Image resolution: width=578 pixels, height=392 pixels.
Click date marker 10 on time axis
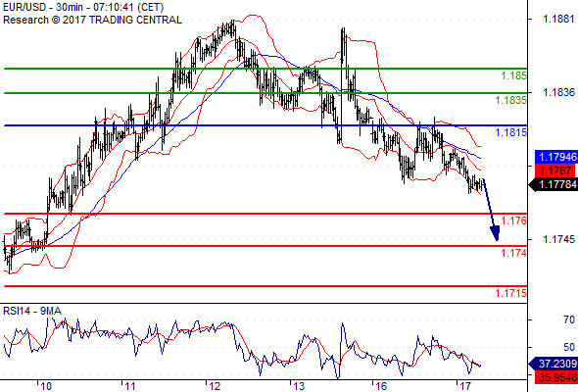tap(46, 386)
